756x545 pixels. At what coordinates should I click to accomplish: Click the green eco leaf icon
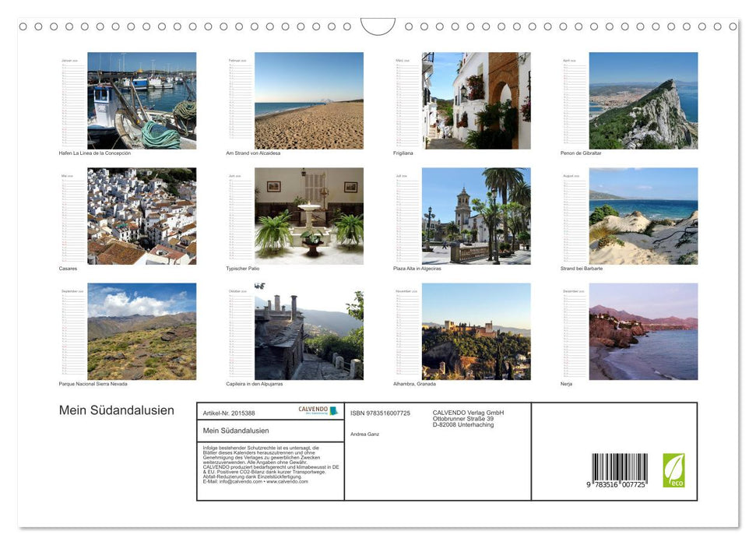coord(673,470)
